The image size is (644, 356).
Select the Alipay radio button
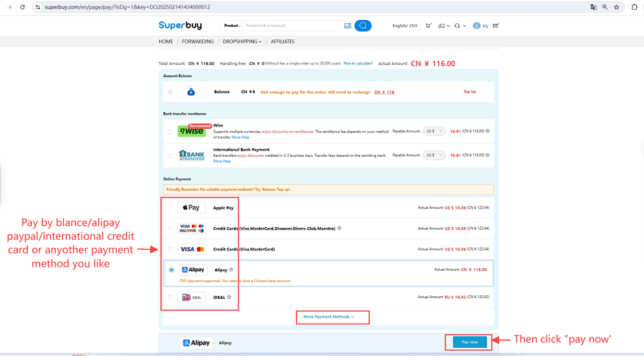pyautogui.click(x=172, y=270)
